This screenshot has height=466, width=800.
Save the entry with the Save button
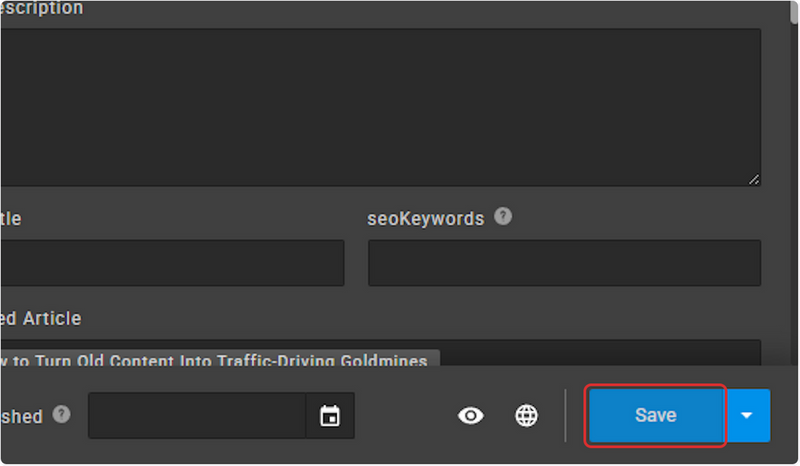click(x=656, y=415)
